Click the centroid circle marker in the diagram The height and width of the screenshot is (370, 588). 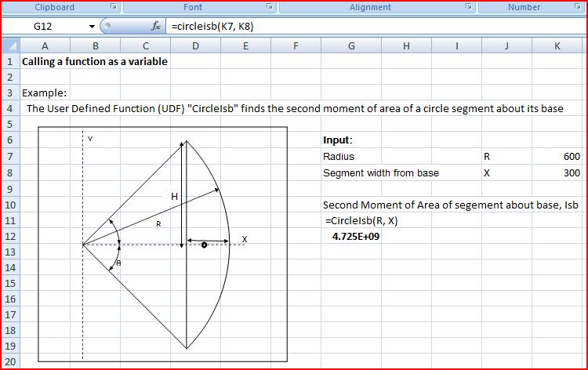[x=204, y=245]
